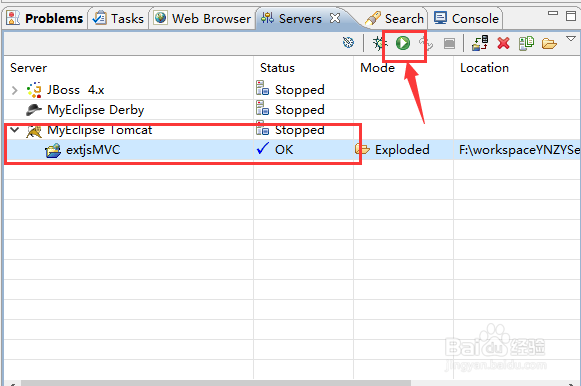Click the stop server square icon
Viewport: 581px width, 386px height.
click(x=449, y=44)
